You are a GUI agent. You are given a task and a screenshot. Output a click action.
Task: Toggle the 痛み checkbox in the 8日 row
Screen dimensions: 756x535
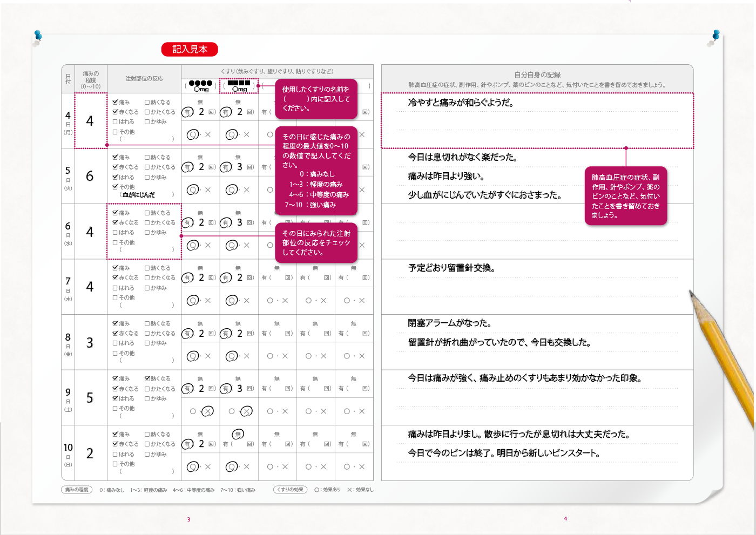pos(115,323)
